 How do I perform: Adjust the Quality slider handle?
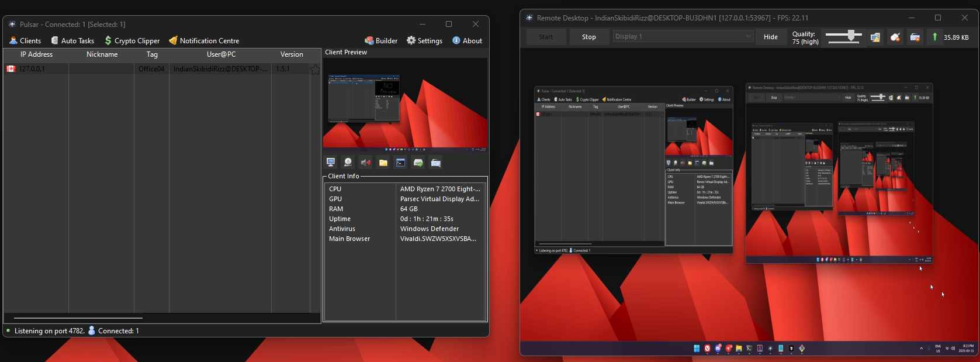click(x=851, y=36)
